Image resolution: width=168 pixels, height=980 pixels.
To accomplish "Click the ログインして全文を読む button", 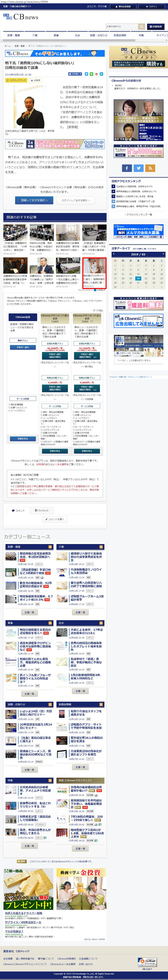I will coord(76,200).
